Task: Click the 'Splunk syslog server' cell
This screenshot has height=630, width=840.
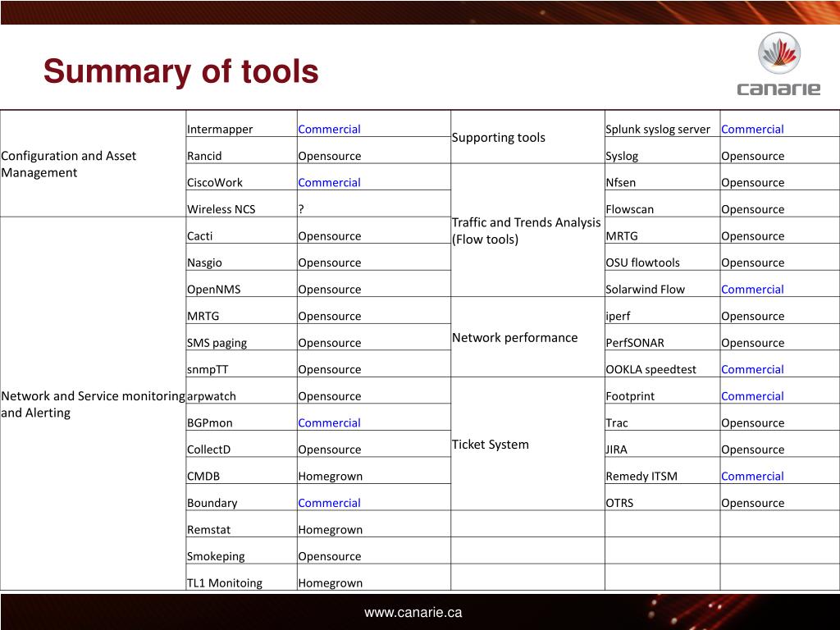Action: (x=662, y=124)
